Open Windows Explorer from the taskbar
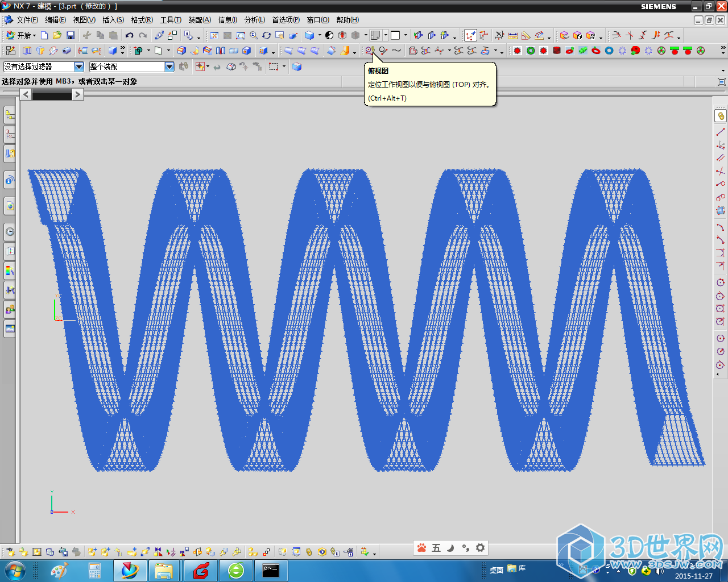 pos(164,571)
